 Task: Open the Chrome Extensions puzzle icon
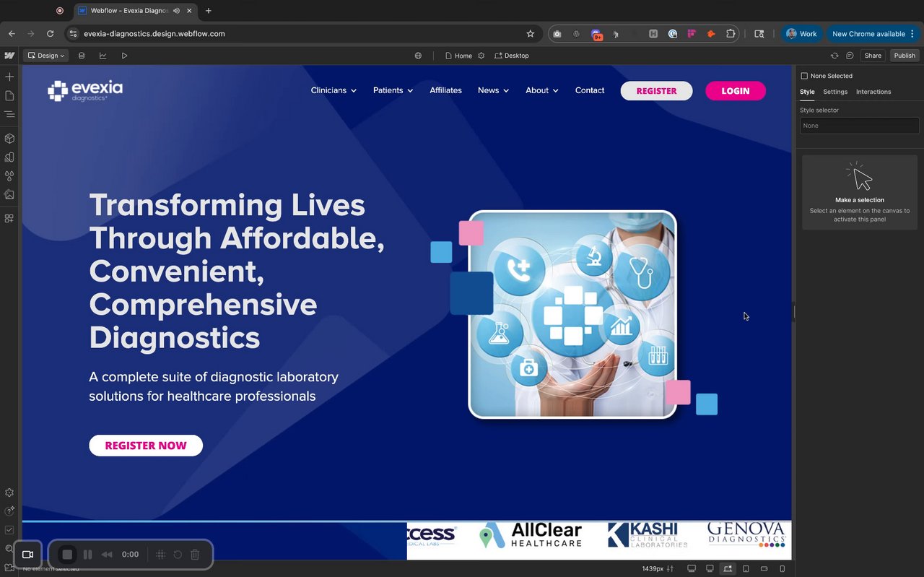point(731,34)
